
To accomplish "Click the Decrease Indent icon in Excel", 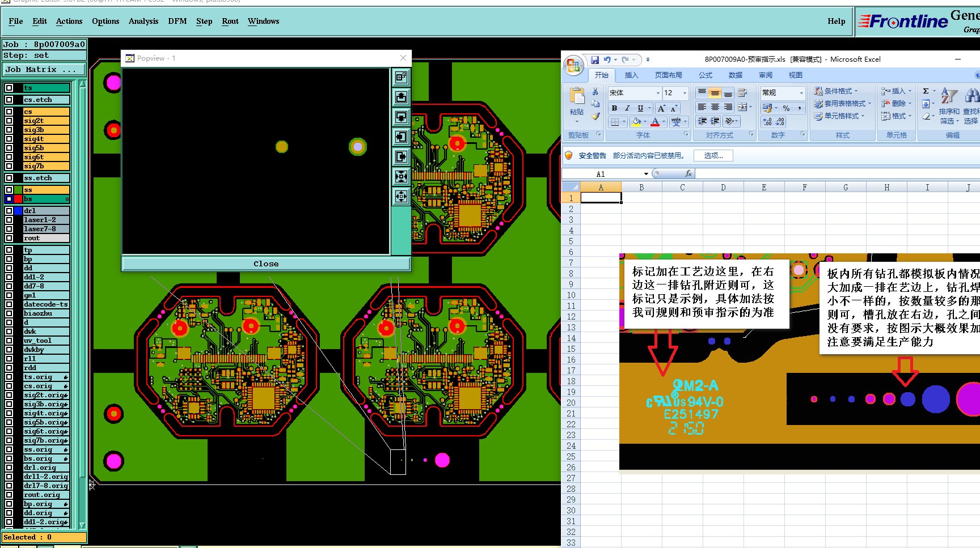I will [702, 121].
